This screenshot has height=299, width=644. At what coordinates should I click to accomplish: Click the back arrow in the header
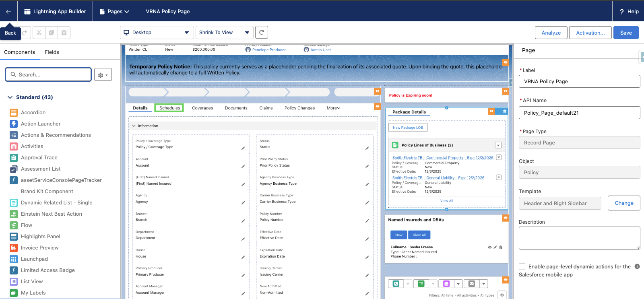8,11
